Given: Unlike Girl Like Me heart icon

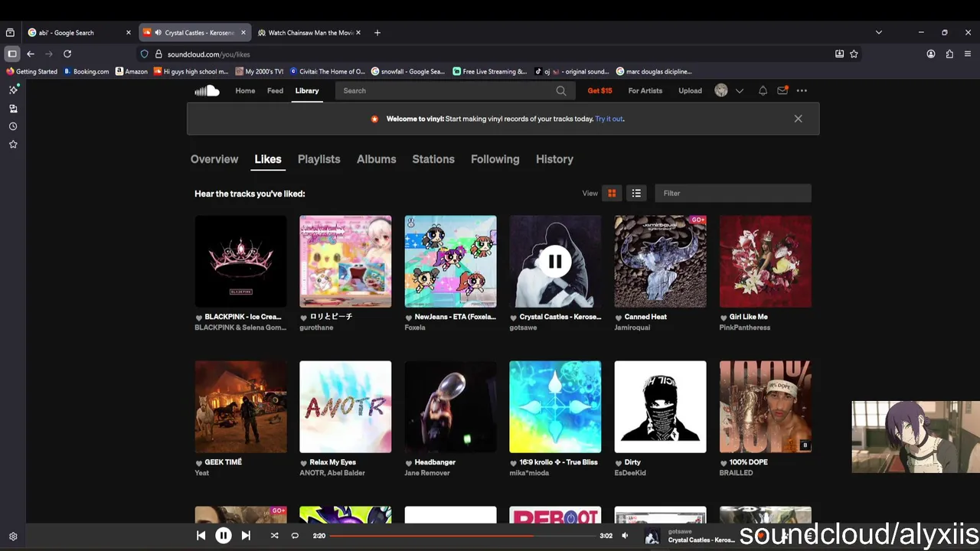Looking at the screenshot, I should point(724,318).
